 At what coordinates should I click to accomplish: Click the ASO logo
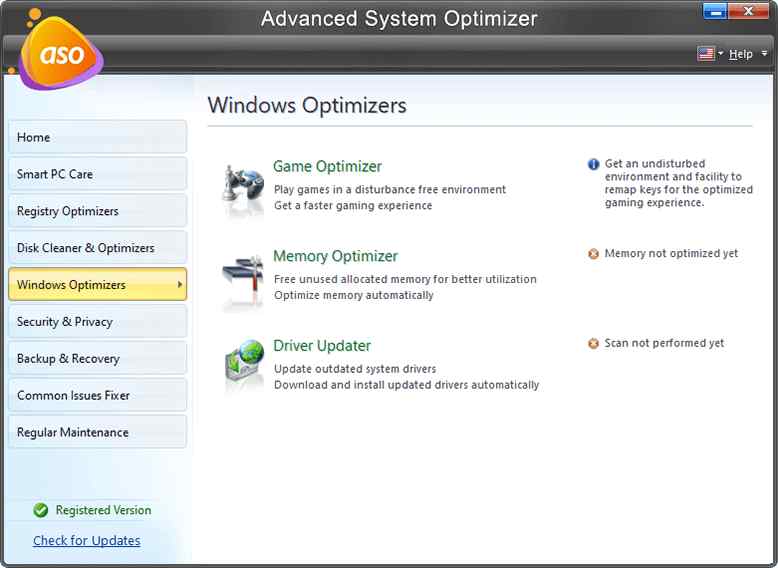61,53
